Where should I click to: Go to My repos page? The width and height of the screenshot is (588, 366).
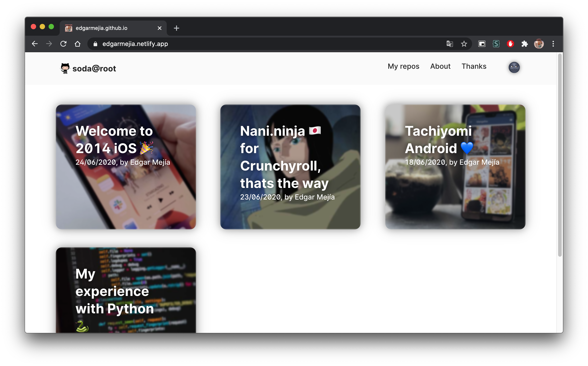click(x=403, y=66)
